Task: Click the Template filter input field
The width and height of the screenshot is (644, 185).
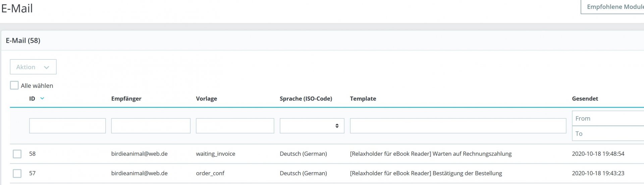Action: coord(458,126)
